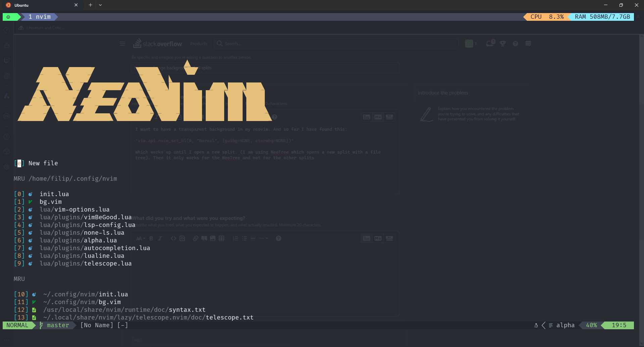Open lua/plugins/lsp-config.lua entry
644x347 pixels.
(x=75, y=225)
